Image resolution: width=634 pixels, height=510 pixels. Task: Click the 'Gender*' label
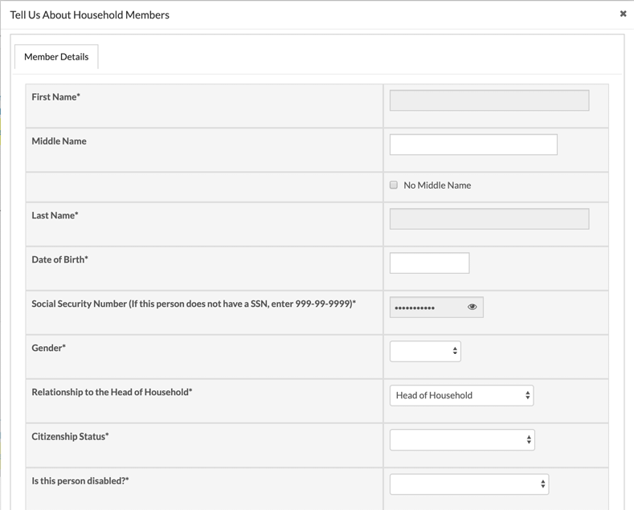[x=49, y=348]
